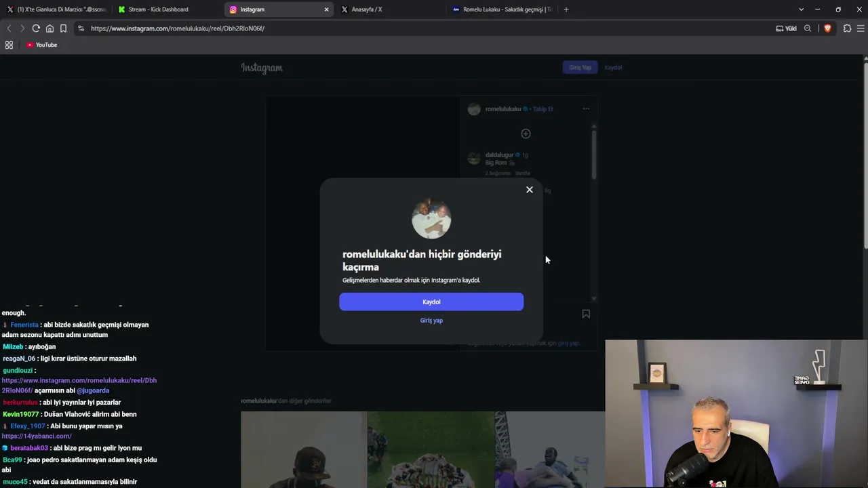
Task: Open the YouTube bookmark
Action: pos(42,45)
